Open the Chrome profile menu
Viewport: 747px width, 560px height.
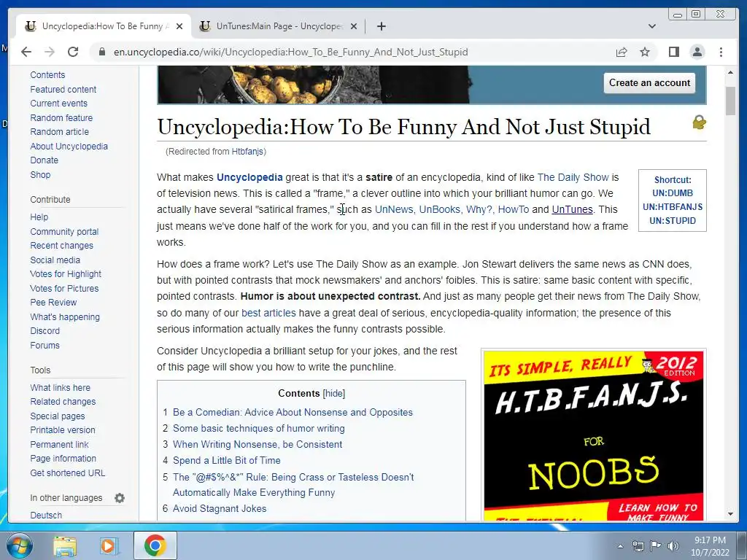click(697, 52)
